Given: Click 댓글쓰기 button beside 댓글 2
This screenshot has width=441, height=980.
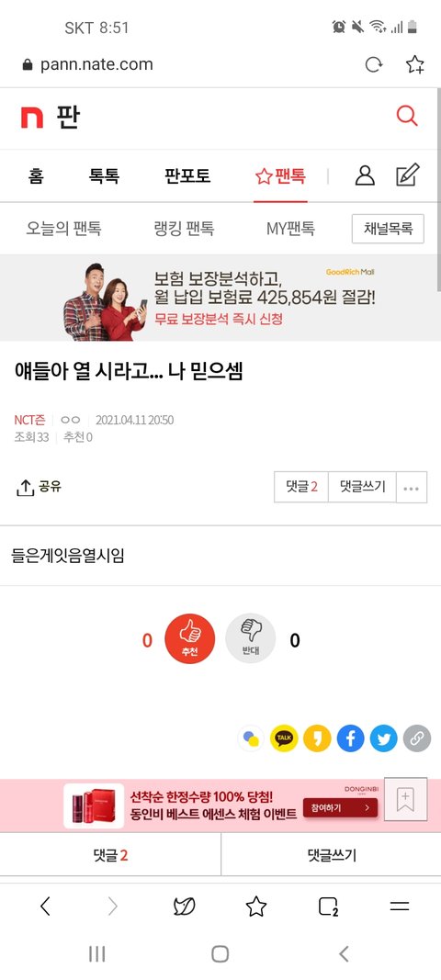Looking at the screenshot, I should pos(362,487).
